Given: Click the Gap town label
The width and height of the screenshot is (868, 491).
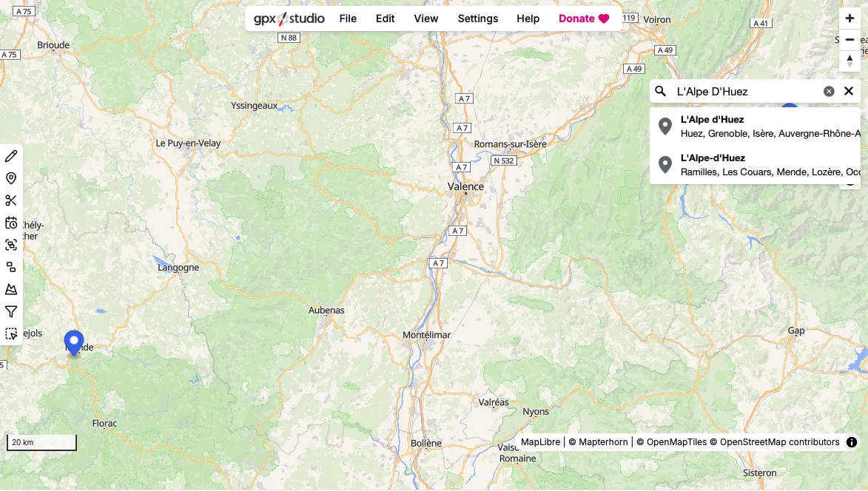Looking at the screenshot, I should point(796,331).
